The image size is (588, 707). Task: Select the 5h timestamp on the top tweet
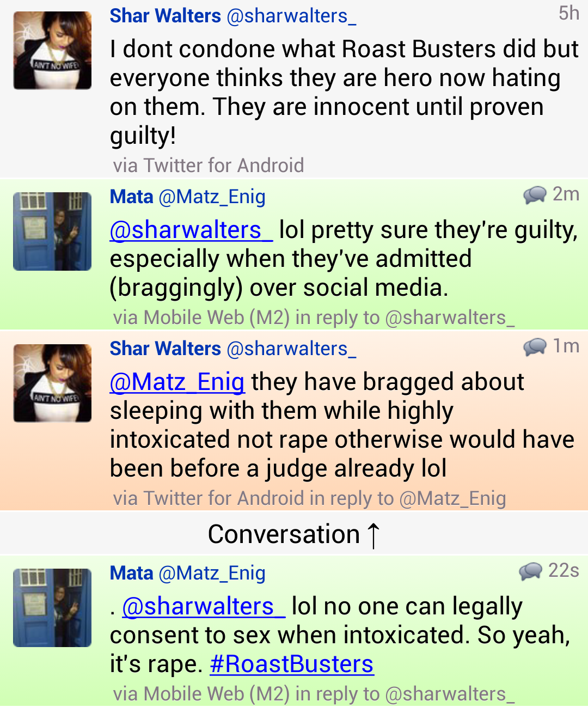[569, 13]
